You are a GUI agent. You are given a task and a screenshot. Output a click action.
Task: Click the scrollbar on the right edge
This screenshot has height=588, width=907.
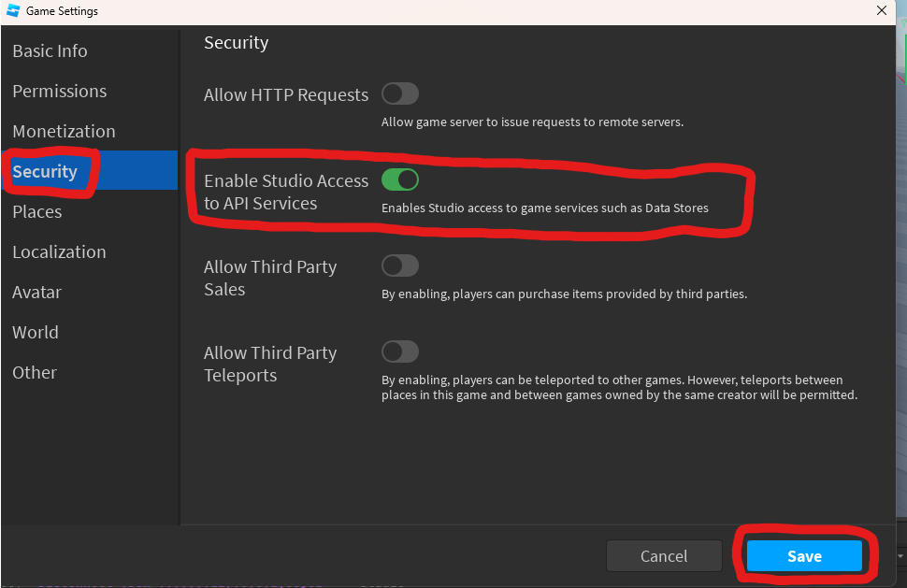900,280
